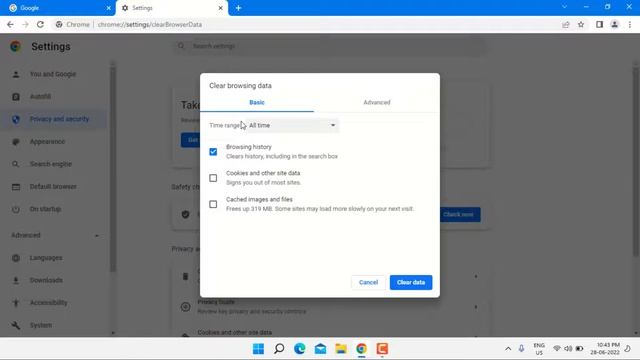Open the tab search chevron
640x360 pixels.
point(564,7)
